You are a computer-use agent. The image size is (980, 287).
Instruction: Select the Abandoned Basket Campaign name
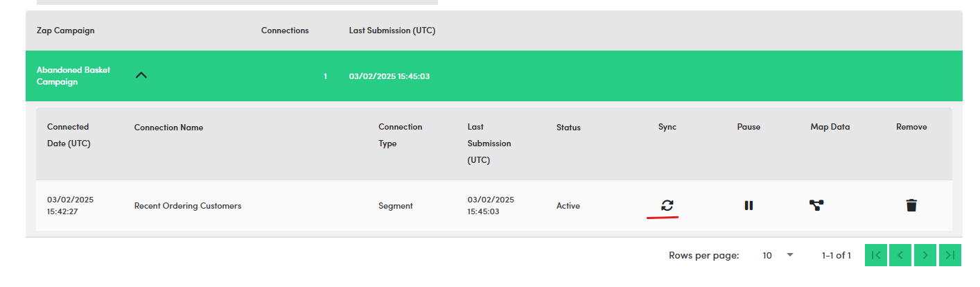73,76
